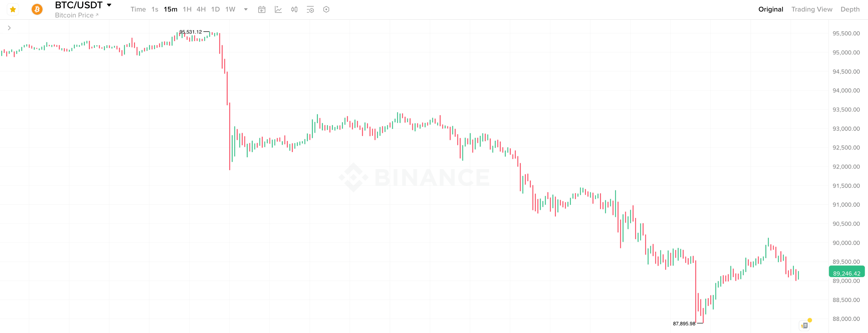868x333 pixels.
Task: Click the candlestick chart style icon
Action: point(294,9)
